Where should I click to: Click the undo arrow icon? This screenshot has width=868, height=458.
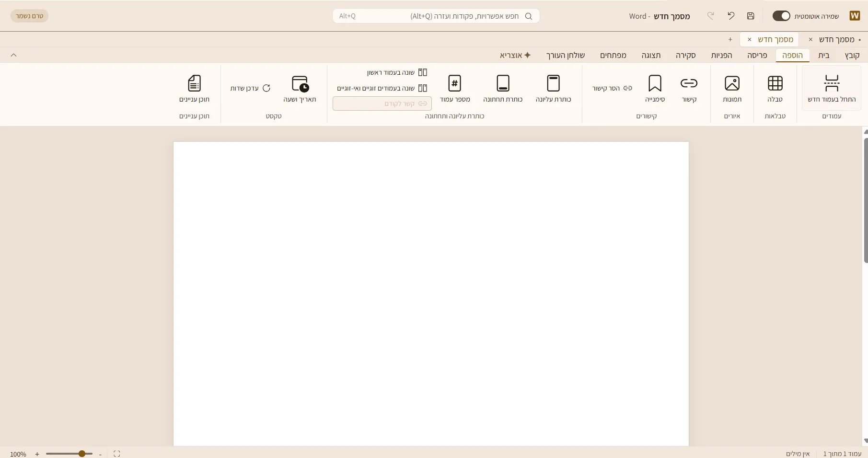(731, 16)
